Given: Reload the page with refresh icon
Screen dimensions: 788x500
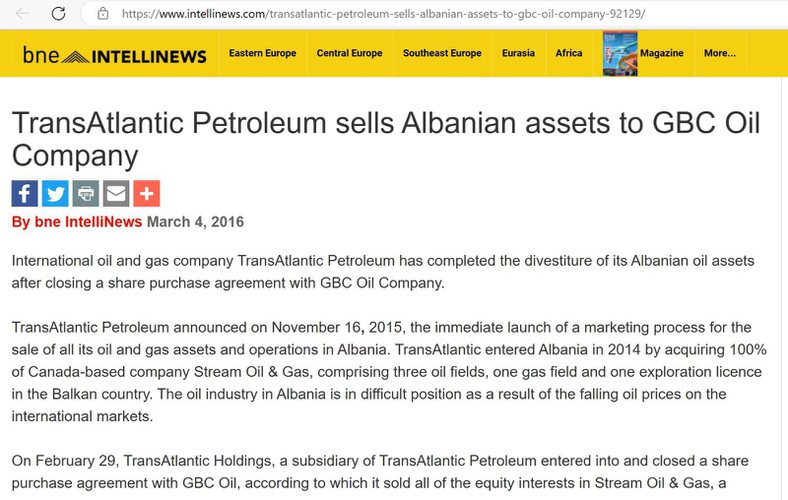Looking at the screenshot, I should point(58,14).
